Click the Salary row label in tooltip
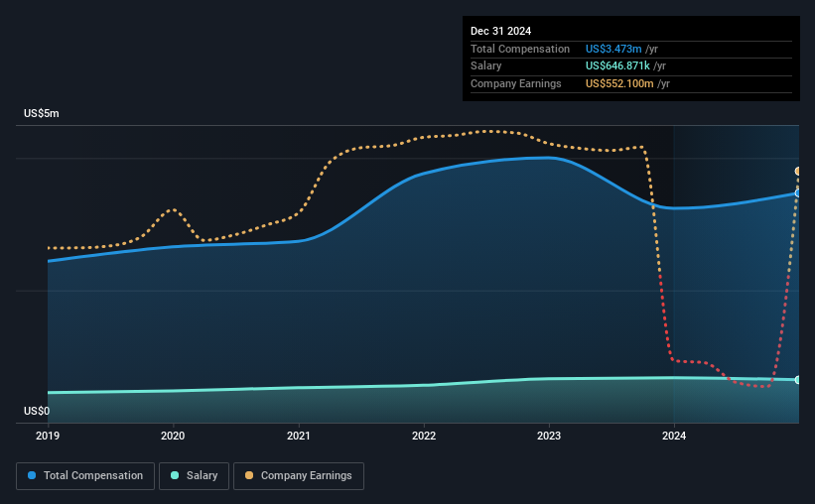 tap(486, 66)
